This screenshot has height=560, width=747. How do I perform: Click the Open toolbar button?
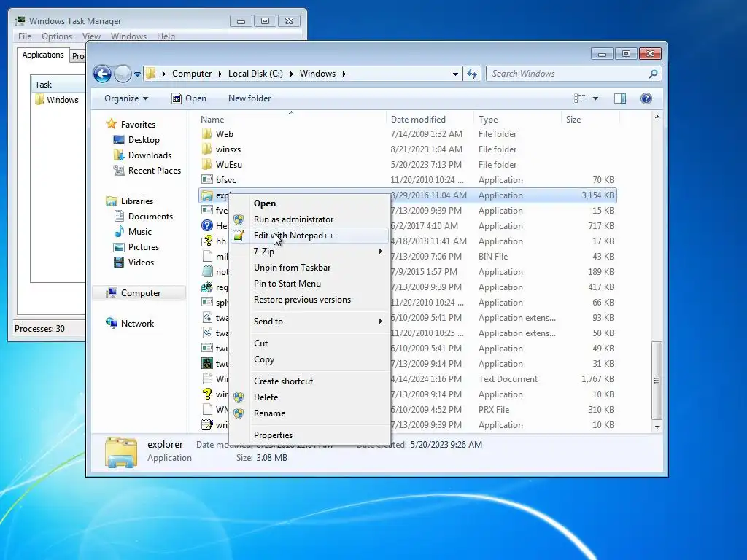click(189, 98)
